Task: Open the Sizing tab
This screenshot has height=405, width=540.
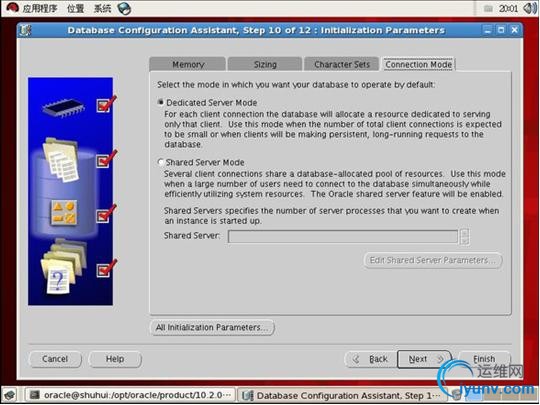Action: (x=265, y=64)
